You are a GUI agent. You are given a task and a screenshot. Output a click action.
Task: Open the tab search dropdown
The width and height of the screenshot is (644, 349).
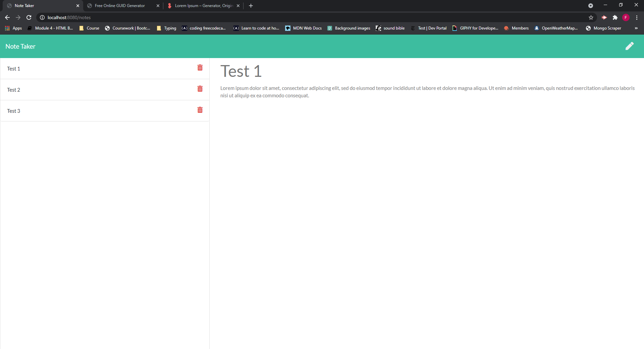(x=591, y=6)
